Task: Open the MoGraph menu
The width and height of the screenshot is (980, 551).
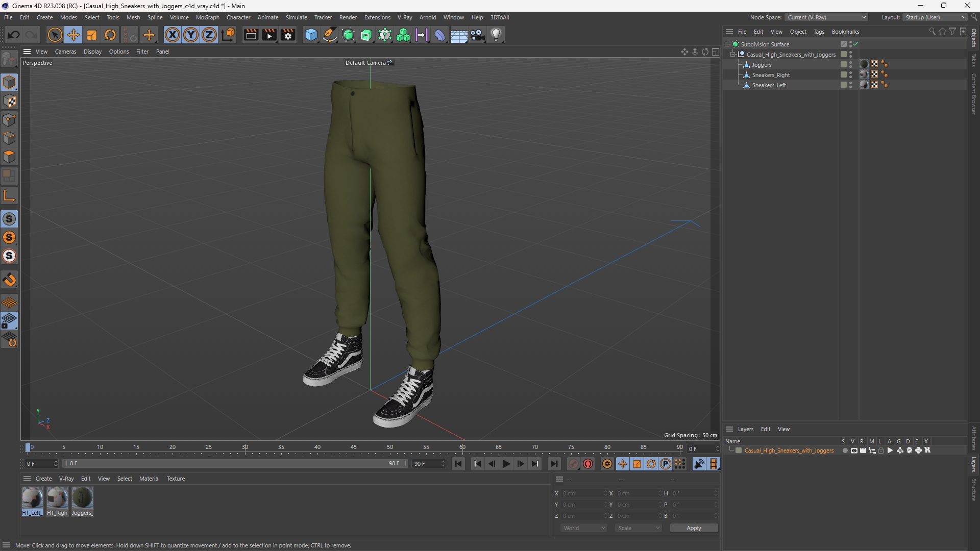Action: 208,17
